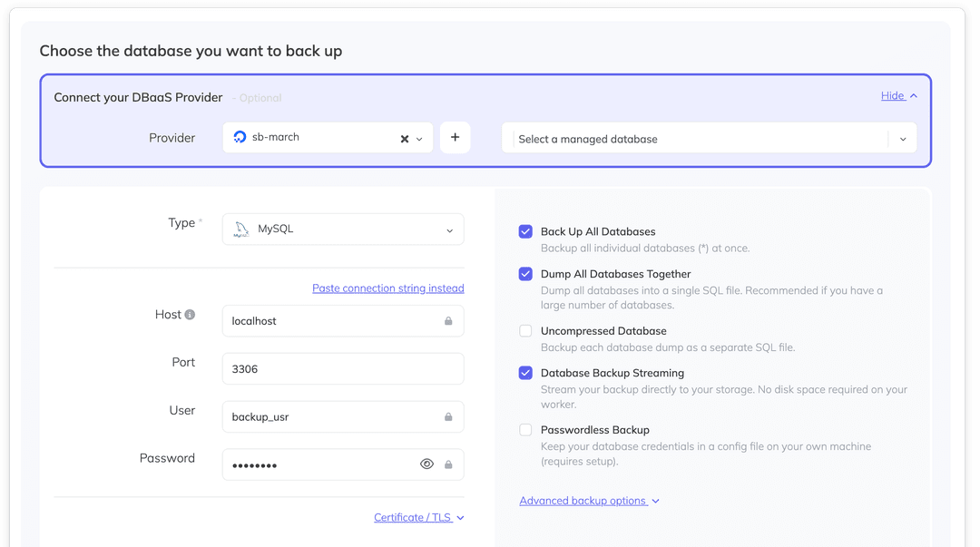Add a new provider with plus button
The height and width of the screenshot is (547, 980).
(x=455, y=138)
